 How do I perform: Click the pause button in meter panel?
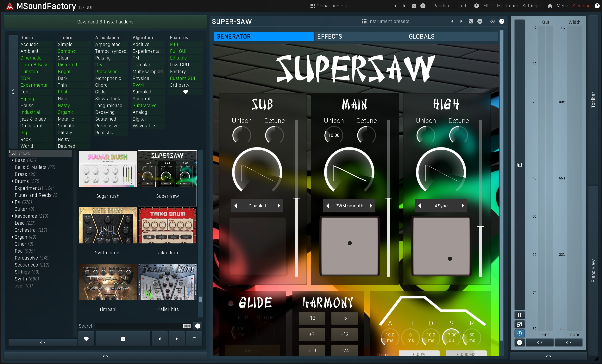(x=519, y=315)
